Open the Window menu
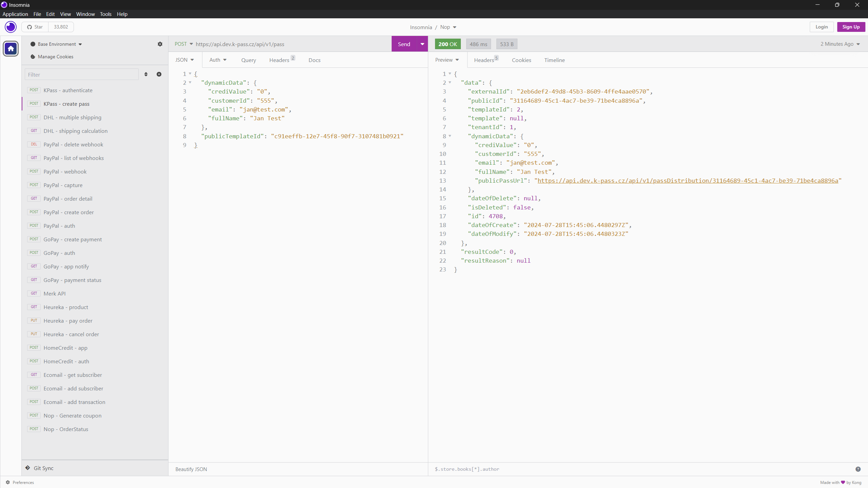Screen dimensions: 868x488 pos(85,14)
